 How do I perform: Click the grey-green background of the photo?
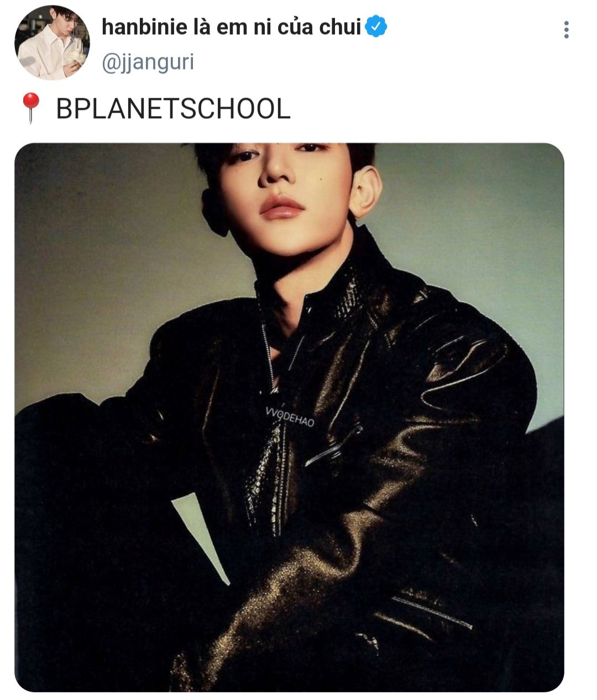tap(99, 249)
